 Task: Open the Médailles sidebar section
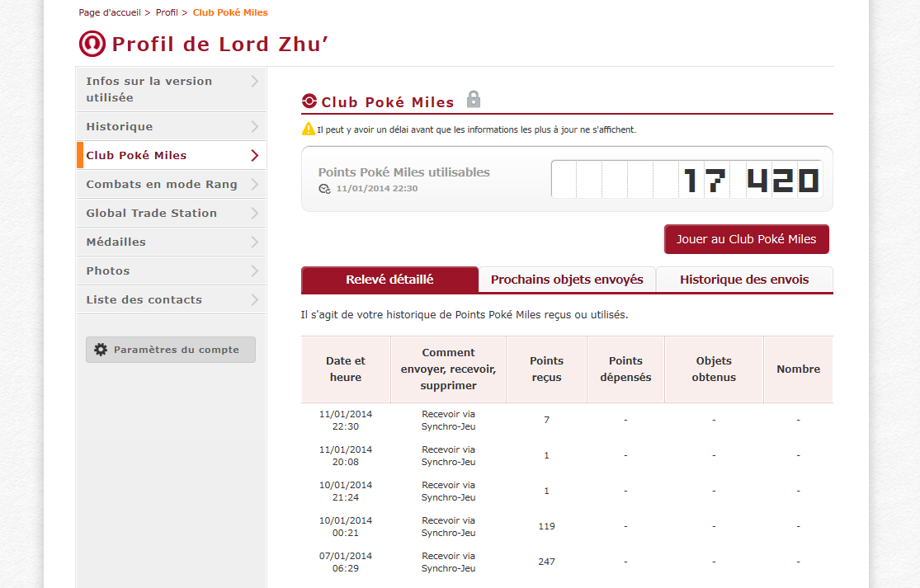[x=172, y=242]
